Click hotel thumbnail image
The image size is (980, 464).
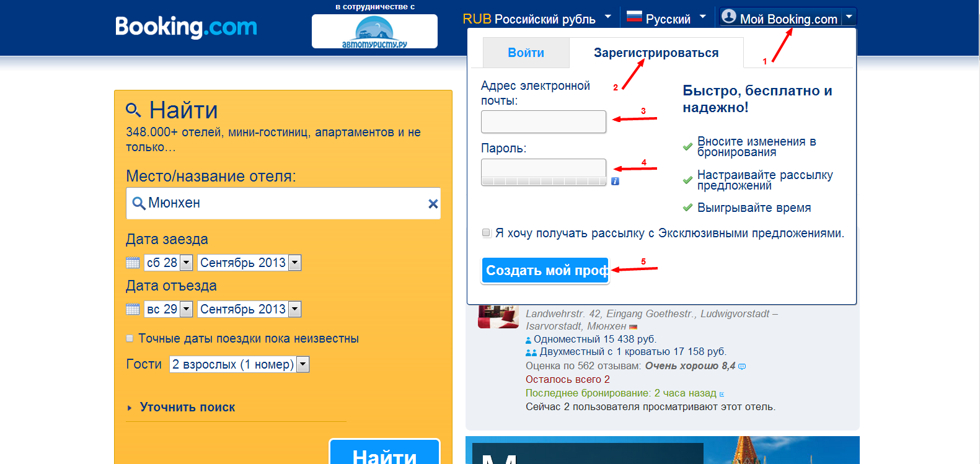point(498,317)
